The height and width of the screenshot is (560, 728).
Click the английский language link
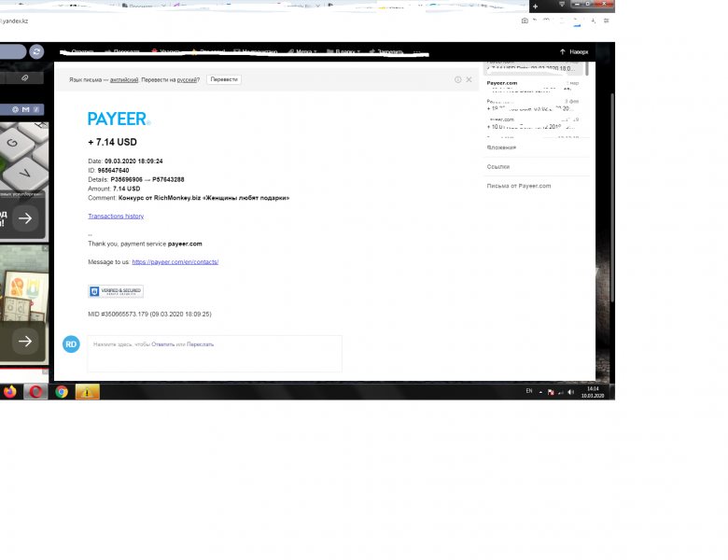[x=124, y=80]
